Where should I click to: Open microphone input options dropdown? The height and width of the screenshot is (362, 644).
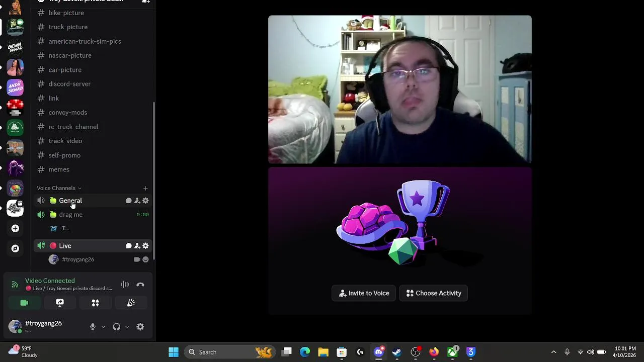click(103, 327)
